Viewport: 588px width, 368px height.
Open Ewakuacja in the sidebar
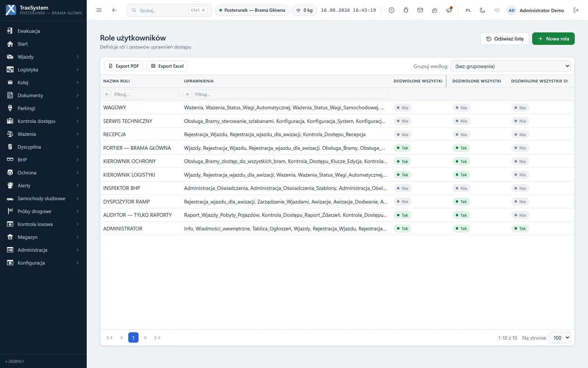(x=43, y=31)
